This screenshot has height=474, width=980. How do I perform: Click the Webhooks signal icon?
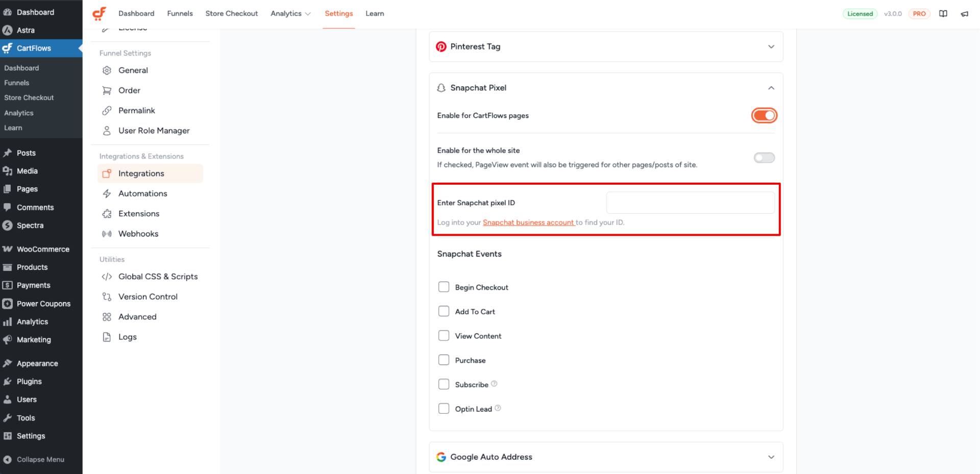tap(107, 234)
